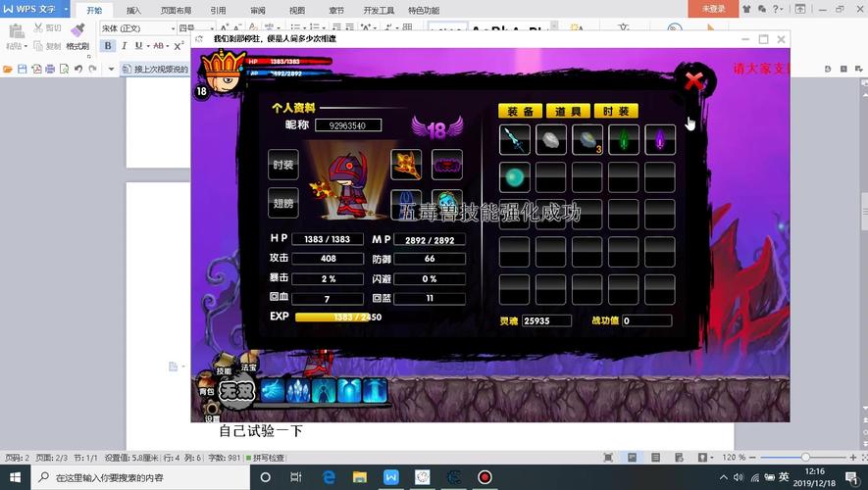Open the font size dropdown 四号
Screen dimensions: 868x490
point(212,28)
